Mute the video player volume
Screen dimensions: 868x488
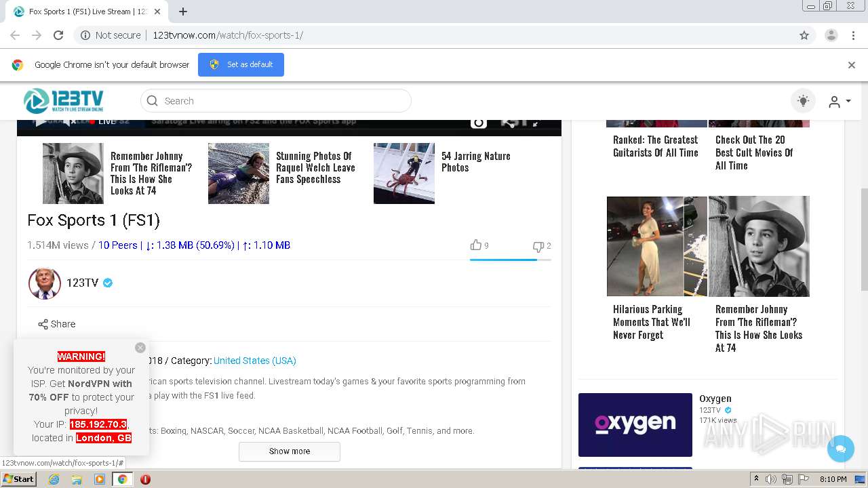coord(70,122)
